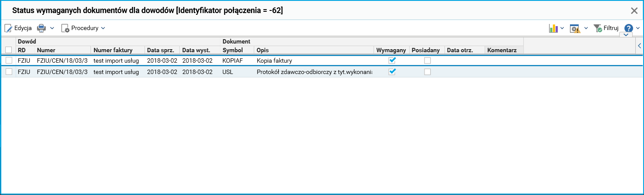644x195 pixels.
Task: Click the printer icon
Action: click(41, 28)
